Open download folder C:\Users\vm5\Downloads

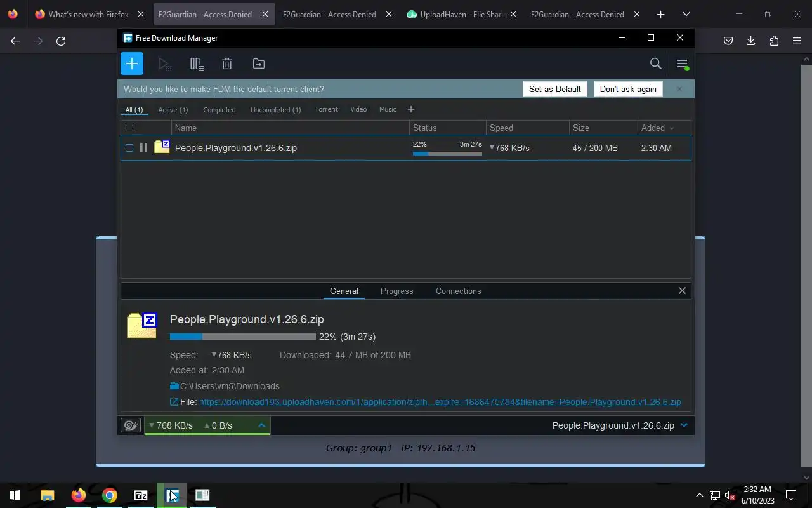pos(225,386)
